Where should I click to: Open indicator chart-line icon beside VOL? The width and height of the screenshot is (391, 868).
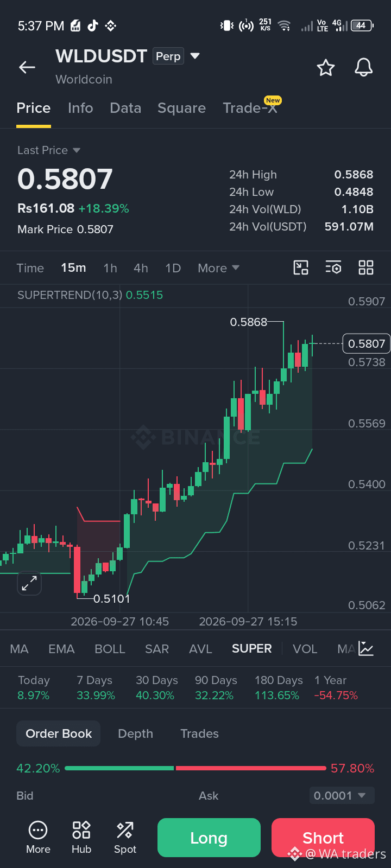(366, 649)
